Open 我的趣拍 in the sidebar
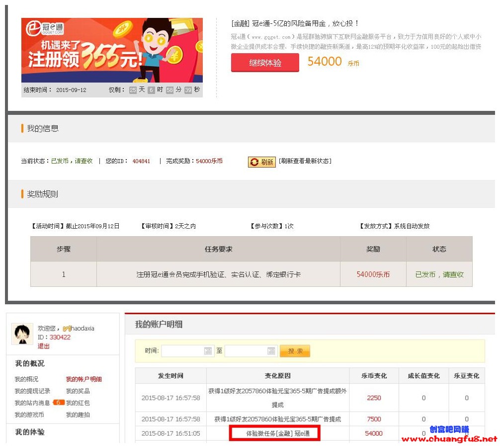Image resolution: width=500 pixels, height=448 pixels. [78, 415]
